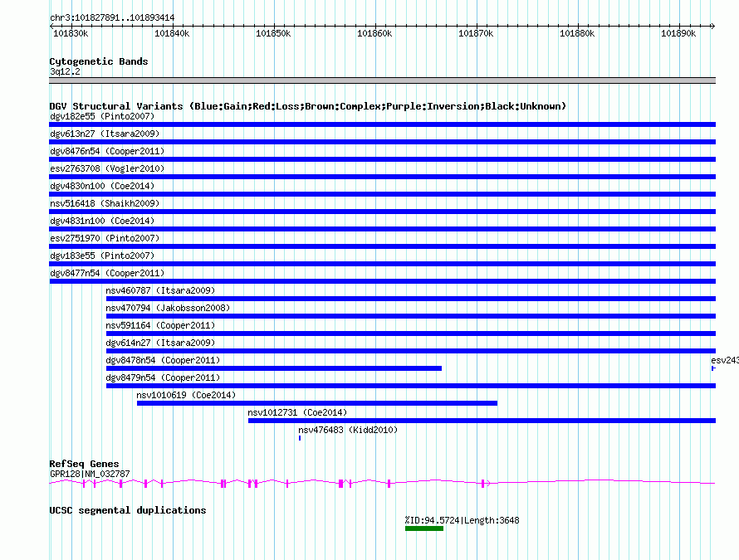
Task: Click the 101860k ruler tick label
Action: click(374, 33)
